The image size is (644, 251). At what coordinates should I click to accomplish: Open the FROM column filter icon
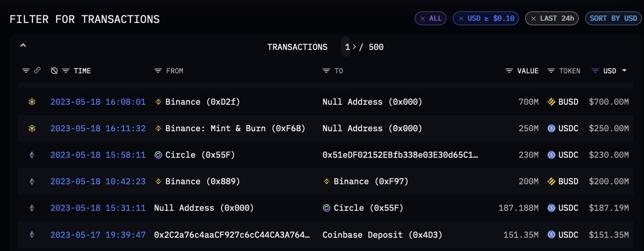pyautogui.click(x=158, y=71)
